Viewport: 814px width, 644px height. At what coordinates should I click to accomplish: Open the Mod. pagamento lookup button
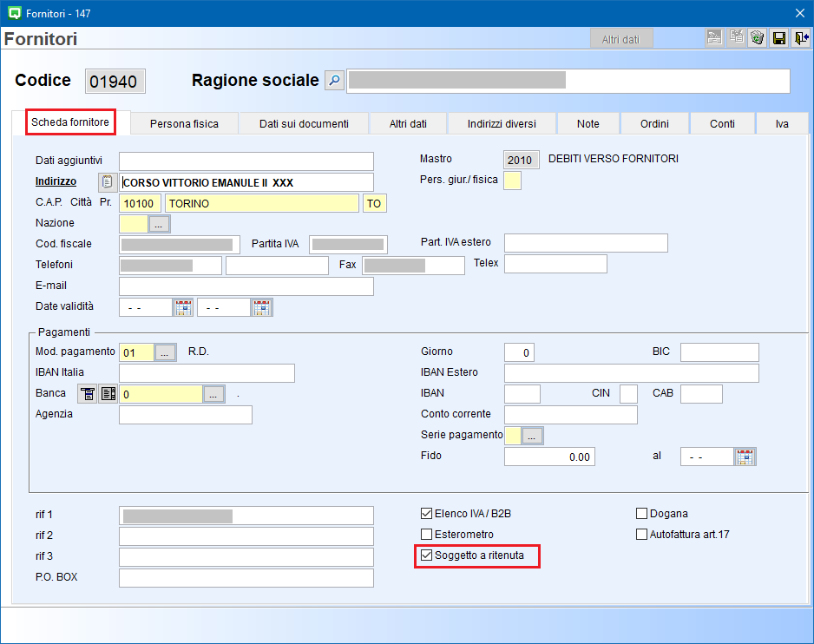(165, 352)
